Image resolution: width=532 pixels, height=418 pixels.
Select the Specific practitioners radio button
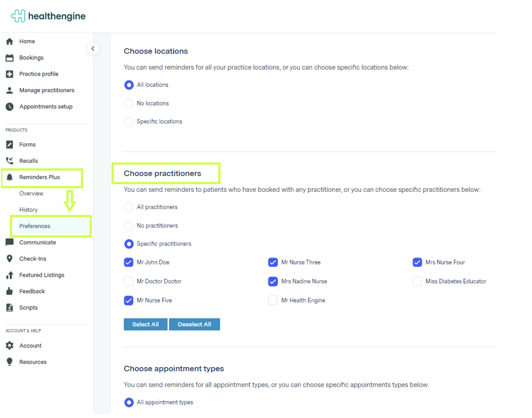point(129,244)
